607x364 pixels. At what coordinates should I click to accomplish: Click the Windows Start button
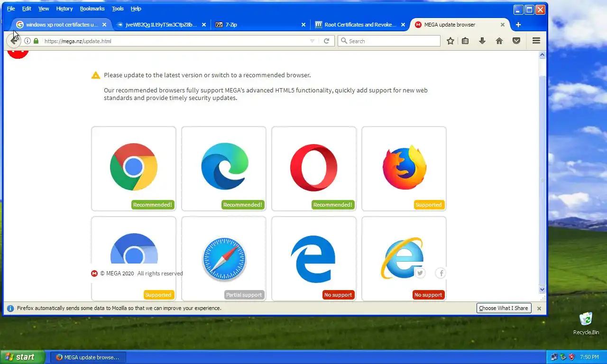22,357
